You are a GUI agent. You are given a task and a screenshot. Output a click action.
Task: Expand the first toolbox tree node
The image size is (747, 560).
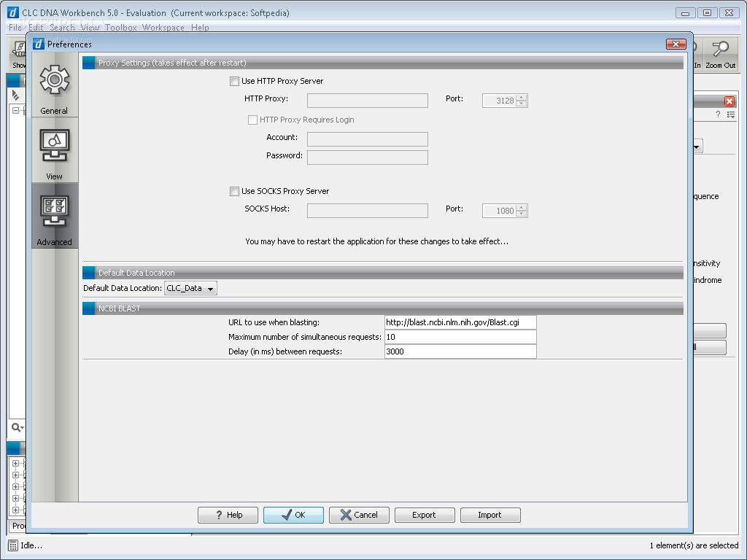click(16, 463)
